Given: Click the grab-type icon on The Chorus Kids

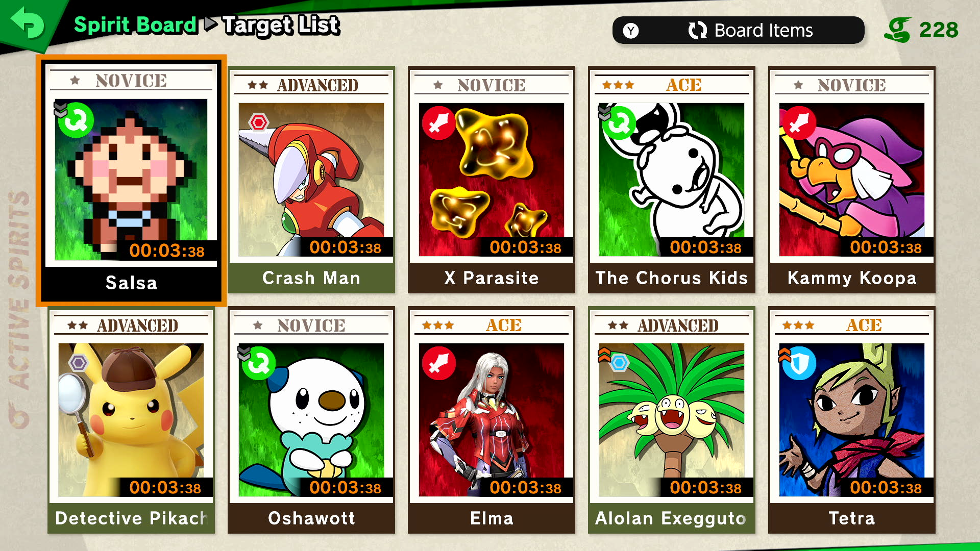Looking at the screenshot, I should (x=619, y=122).
